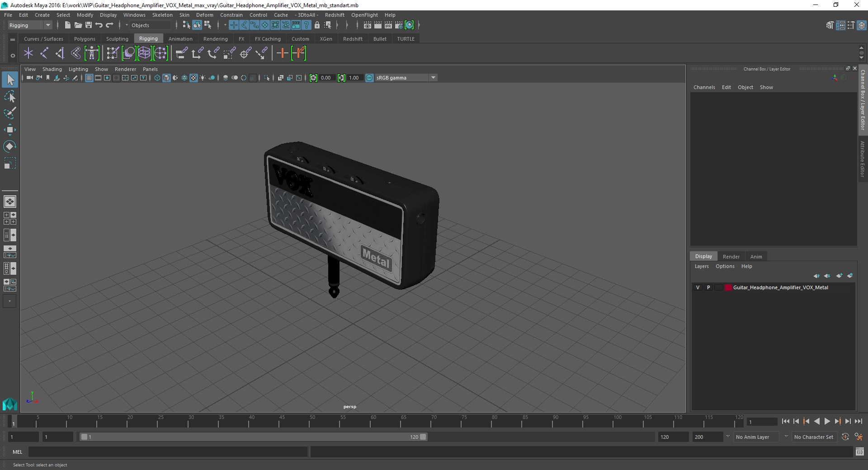
Task: Activate the Paint Selection tool
Action: 10,113
